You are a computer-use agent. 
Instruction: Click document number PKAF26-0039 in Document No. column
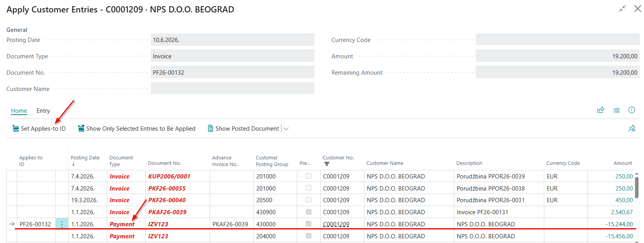pyautogui.click(x=167, y=212)
